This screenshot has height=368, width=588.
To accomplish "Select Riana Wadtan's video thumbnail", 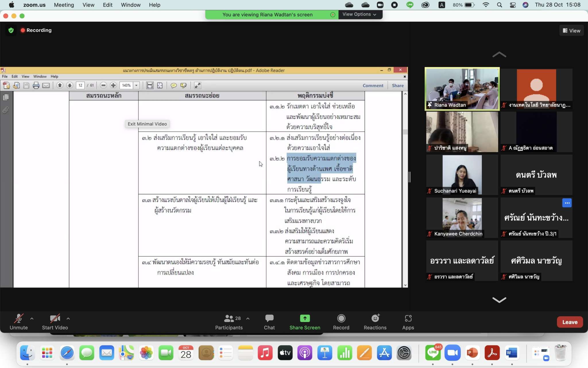I will 462,89.
